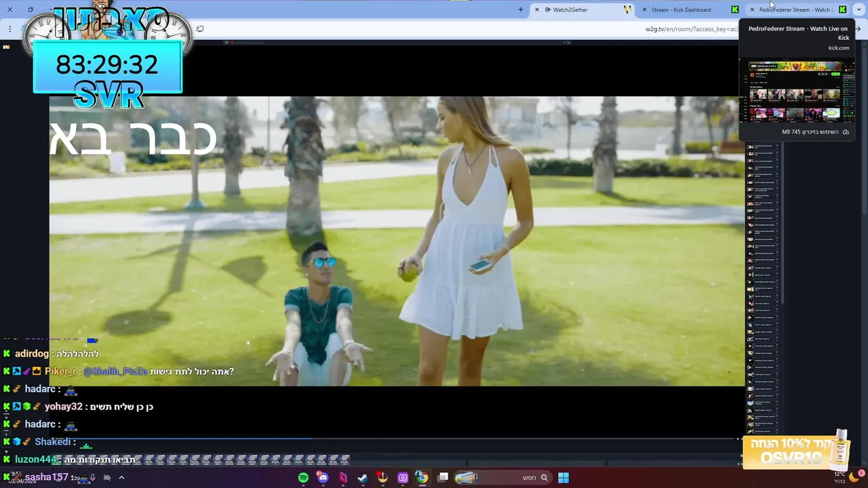Open Discord from the taskbar

323,478
